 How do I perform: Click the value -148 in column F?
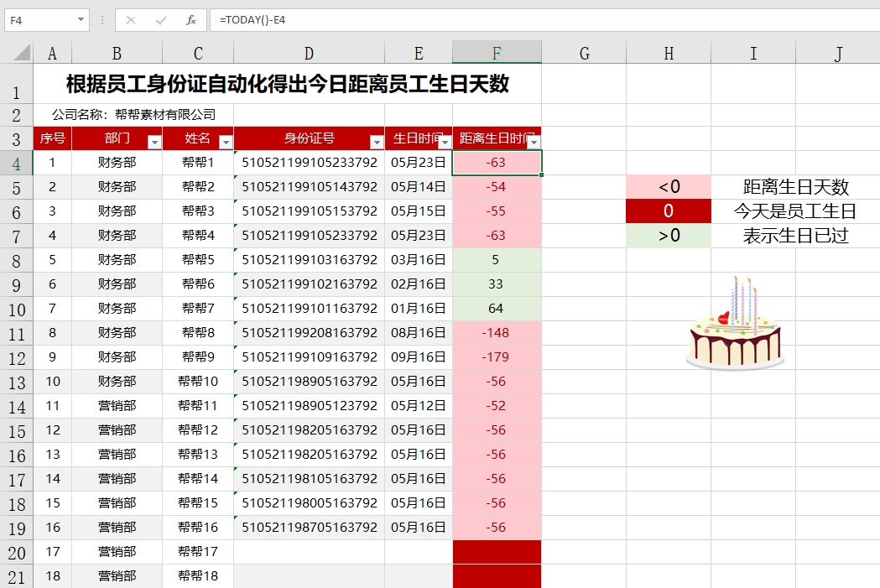496,333
